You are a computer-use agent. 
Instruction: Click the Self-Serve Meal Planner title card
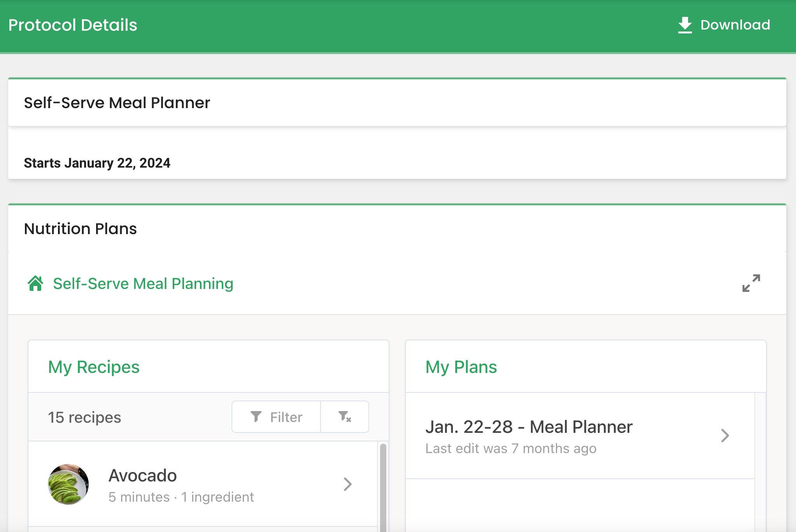click(x=117, y=103)
